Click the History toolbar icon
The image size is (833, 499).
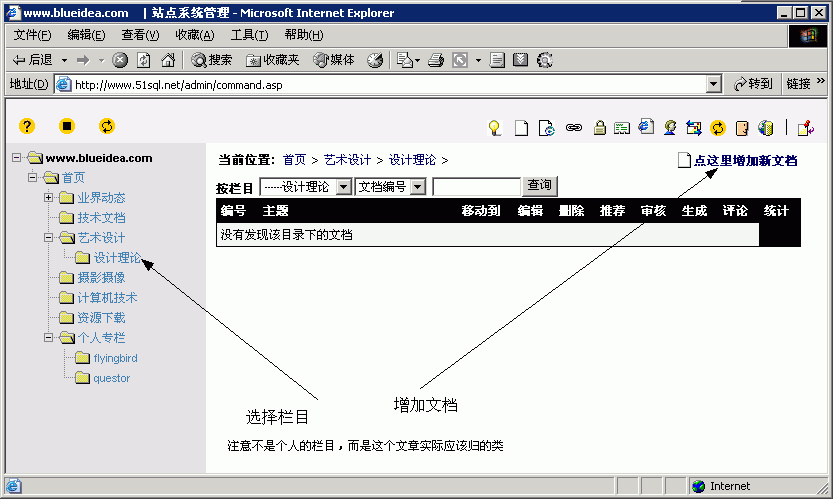(375, 60)
